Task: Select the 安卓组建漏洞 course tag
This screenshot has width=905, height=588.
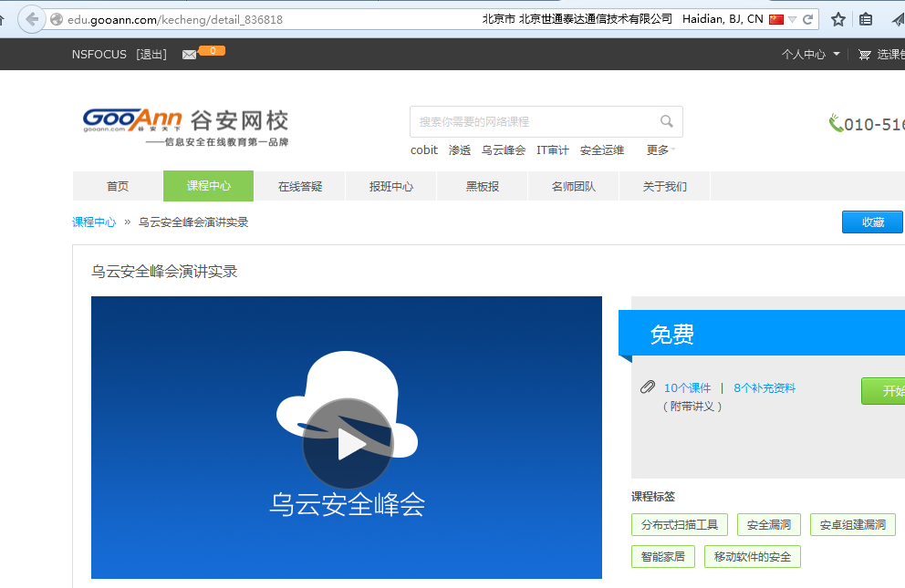Action: pyautogui.click(x=852, y=524)
